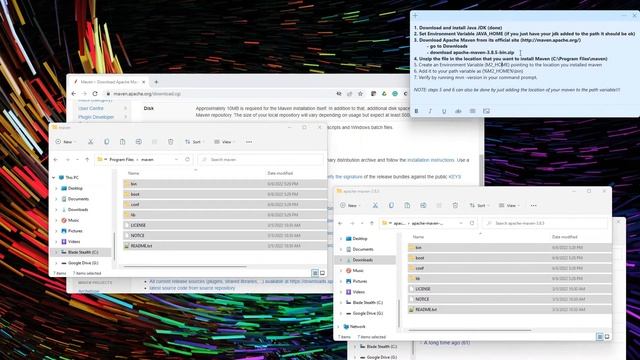Select conf folder in maven window

click(225, 204)
